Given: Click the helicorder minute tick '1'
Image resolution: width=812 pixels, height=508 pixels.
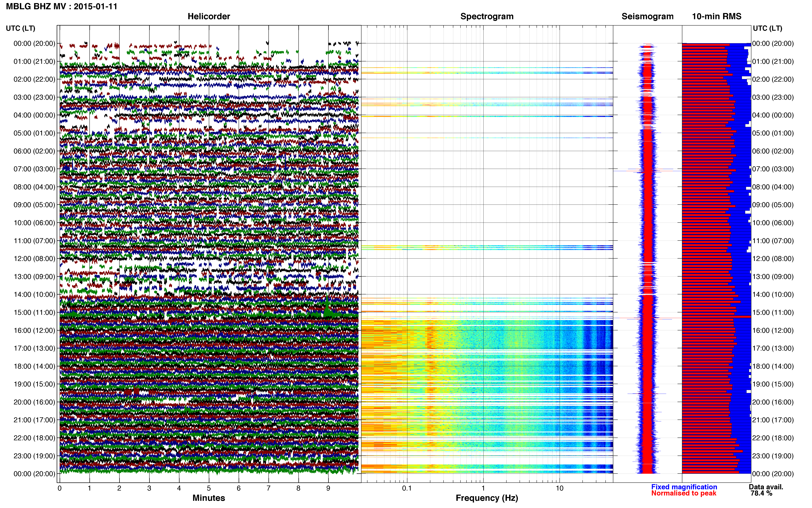Looking at the screenshot, I should click(89, 488).
